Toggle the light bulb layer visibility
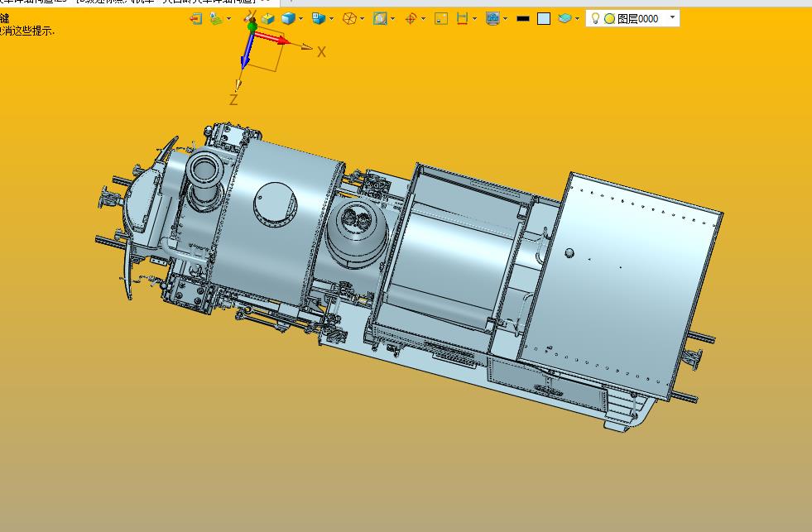 click(x=595, y=19)
